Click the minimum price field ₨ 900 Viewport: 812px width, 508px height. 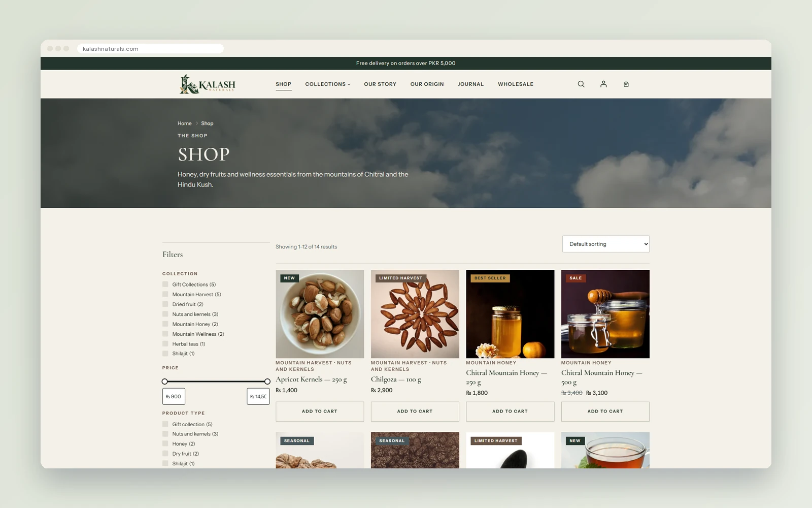(174, 397)
